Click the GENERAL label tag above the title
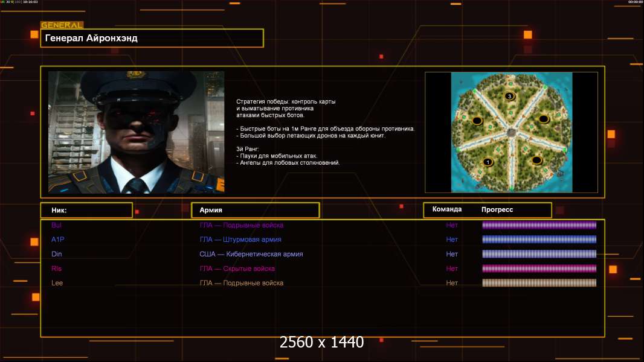The width and height of the screenshot is (644, 362). pyautogui.click(x=62, y=25)
